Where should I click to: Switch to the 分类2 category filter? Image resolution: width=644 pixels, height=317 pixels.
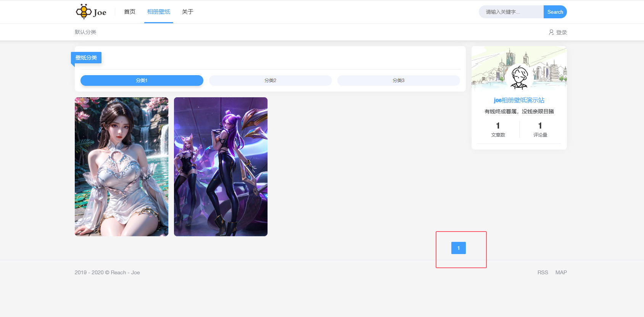tap(270, 80)
